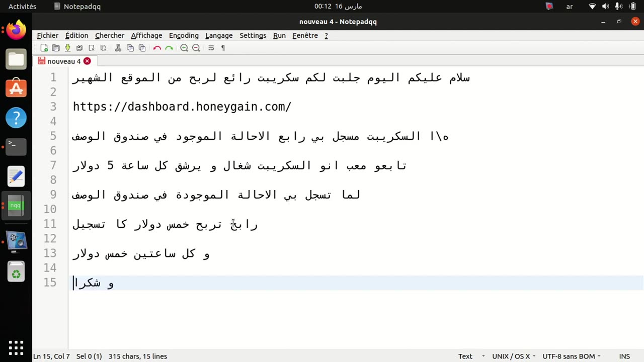The image size is (644, 362).
Task: Click the Ln 15, Col 7 status text
Action: point(51,356)
